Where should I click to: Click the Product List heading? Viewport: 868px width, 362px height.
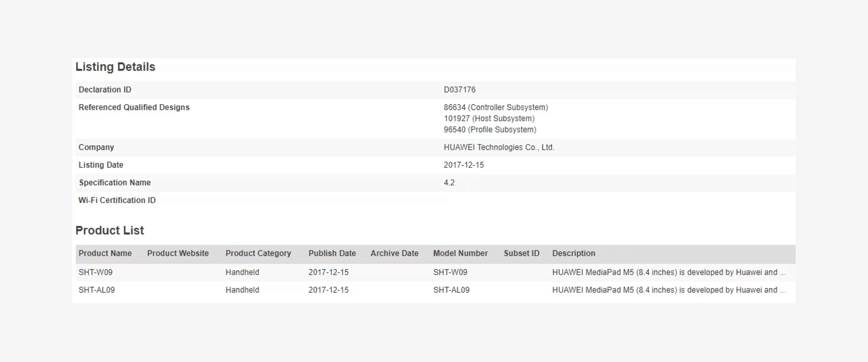(x=109, y=230)
